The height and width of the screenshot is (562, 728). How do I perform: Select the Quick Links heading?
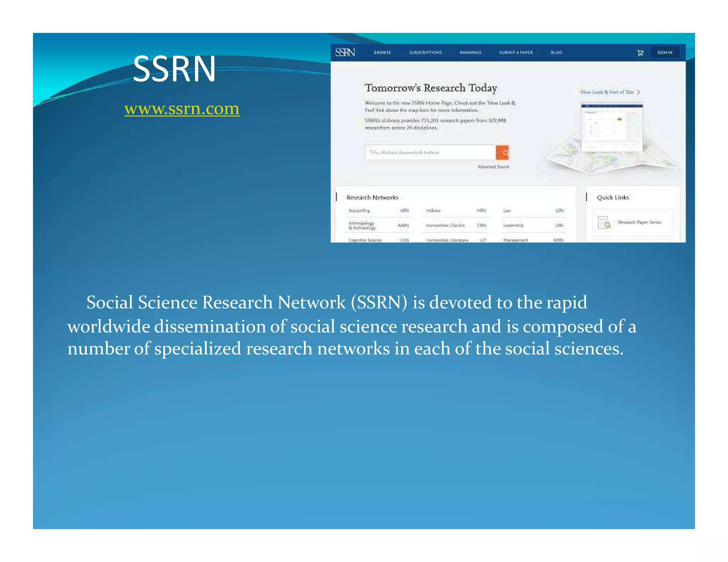[613, 198]
